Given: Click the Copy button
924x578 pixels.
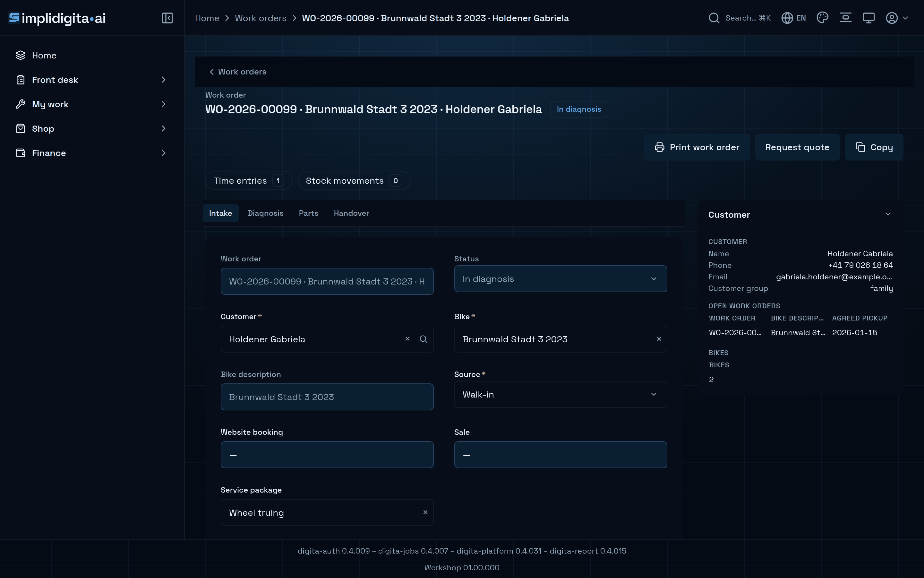Looking at the screenshot, I should click(874, 147).
